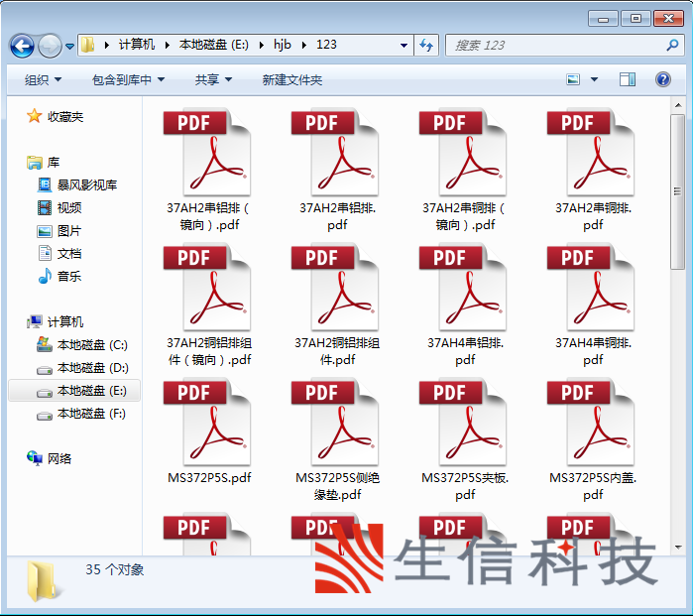Open 本地磁盘 (E:) in navigation pane
This screenshot has width=693, height=616.
tap(74, 391)
